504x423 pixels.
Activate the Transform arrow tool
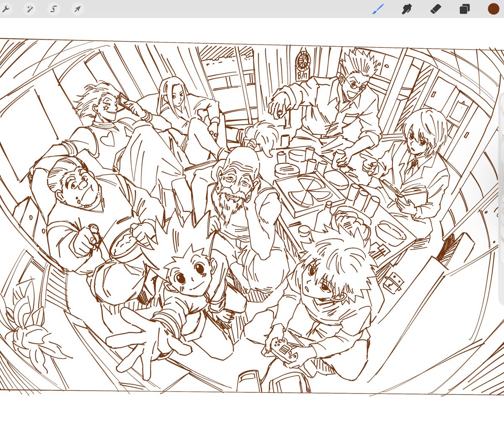coord(77,9)
